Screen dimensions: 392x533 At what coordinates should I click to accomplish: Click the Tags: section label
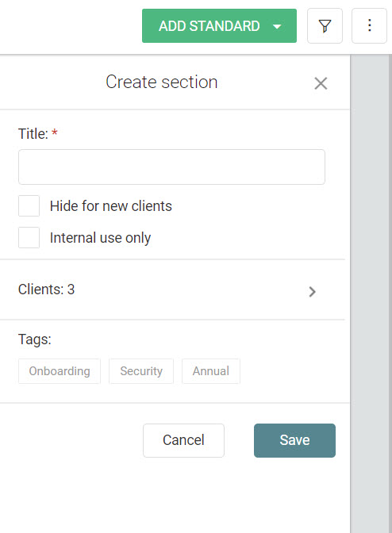click(x=35, y=339)
